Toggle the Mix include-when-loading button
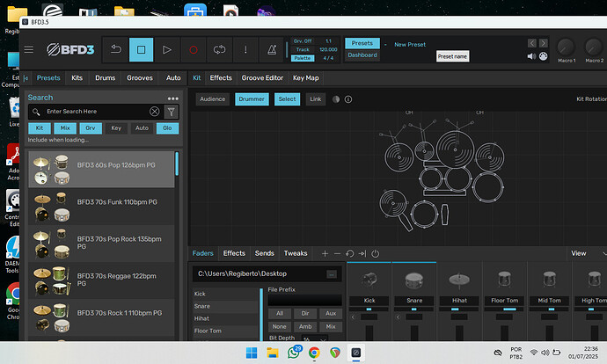Viewport: 607px width, 364px height. tap(65, 128)
